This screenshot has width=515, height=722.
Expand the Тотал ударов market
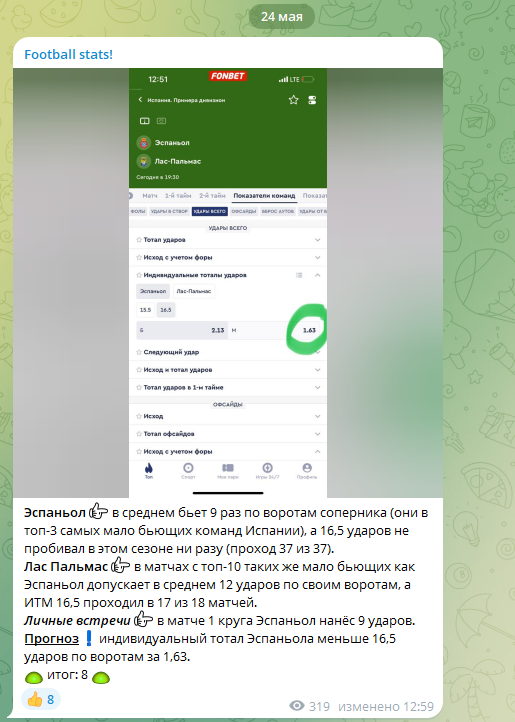[x=228, y=240]
